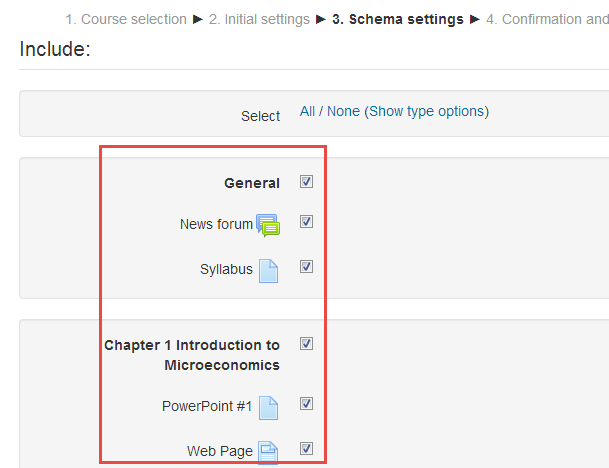Go to step 1 Course selection
Screen dimensions: 609x468
(126, 19)
